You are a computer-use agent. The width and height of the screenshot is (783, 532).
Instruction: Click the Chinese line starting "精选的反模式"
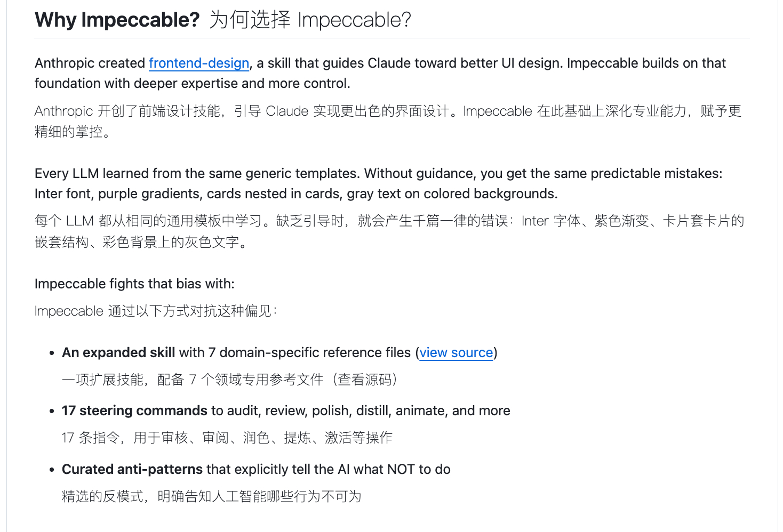point(211,497)
